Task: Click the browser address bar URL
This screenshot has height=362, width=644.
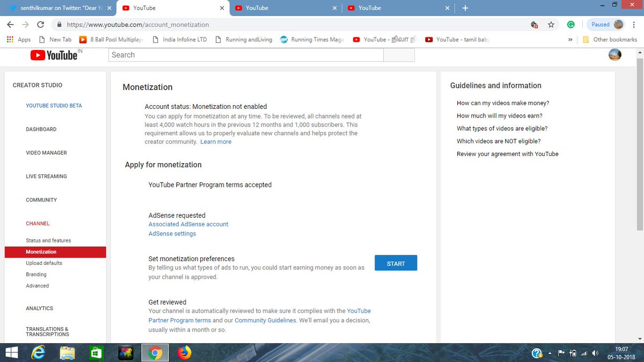Action: [138, 25]
